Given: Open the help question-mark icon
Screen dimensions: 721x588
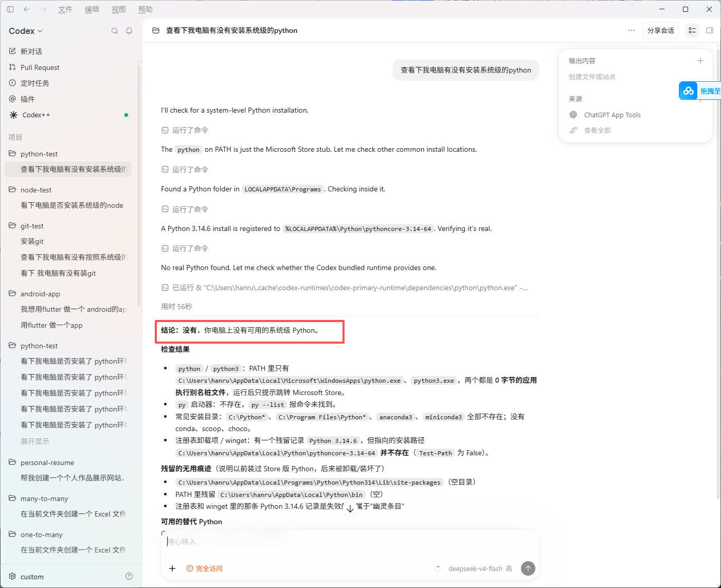Looking at the screenshot, I should [x=129, y=576].
